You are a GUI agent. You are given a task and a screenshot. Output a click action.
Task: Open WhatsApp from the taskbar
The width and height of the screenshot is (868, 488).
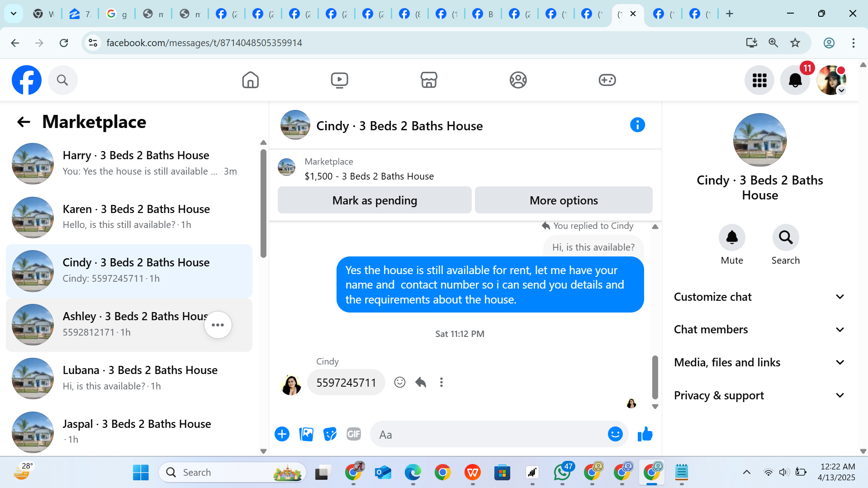tap(562, 473)
